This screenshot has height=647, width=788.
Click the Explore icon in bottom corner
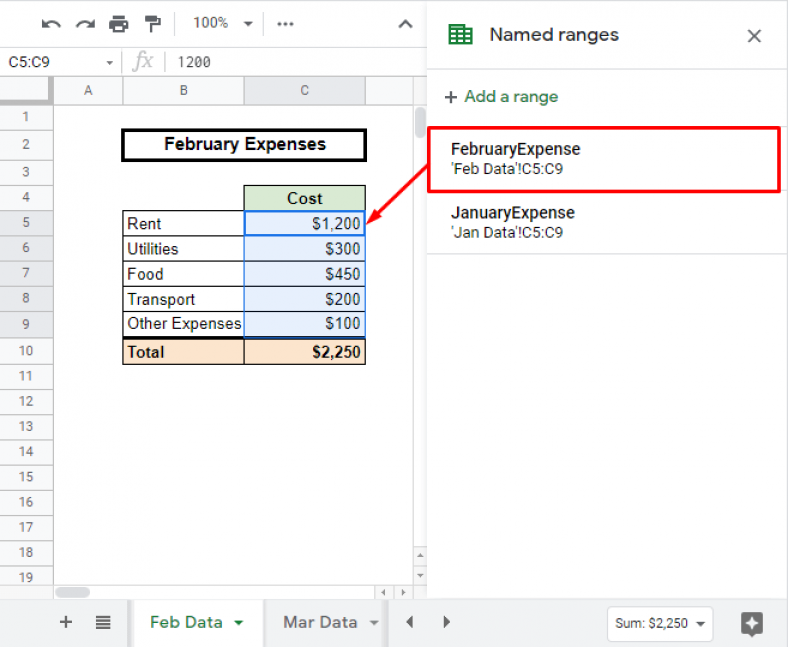pos(752,623)
